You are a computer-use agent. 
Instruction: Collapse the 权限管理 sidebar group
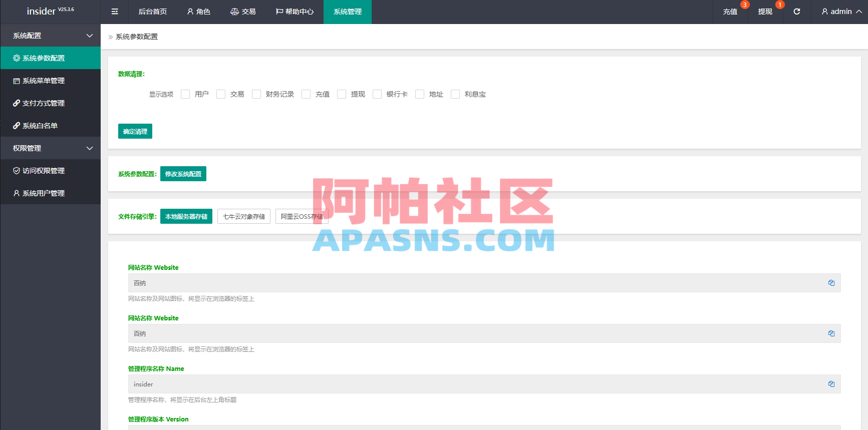(x=51, y=148)
